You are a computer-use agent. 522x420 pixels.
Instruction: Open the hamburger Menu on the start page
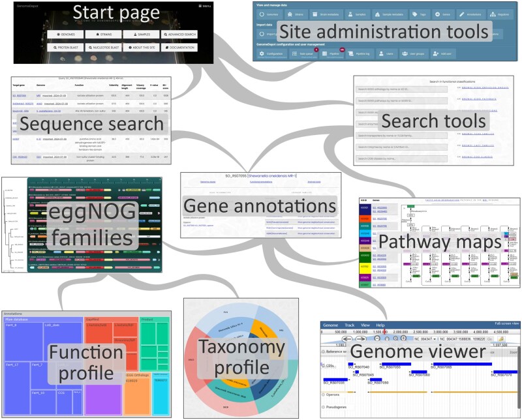pos(204,6)
